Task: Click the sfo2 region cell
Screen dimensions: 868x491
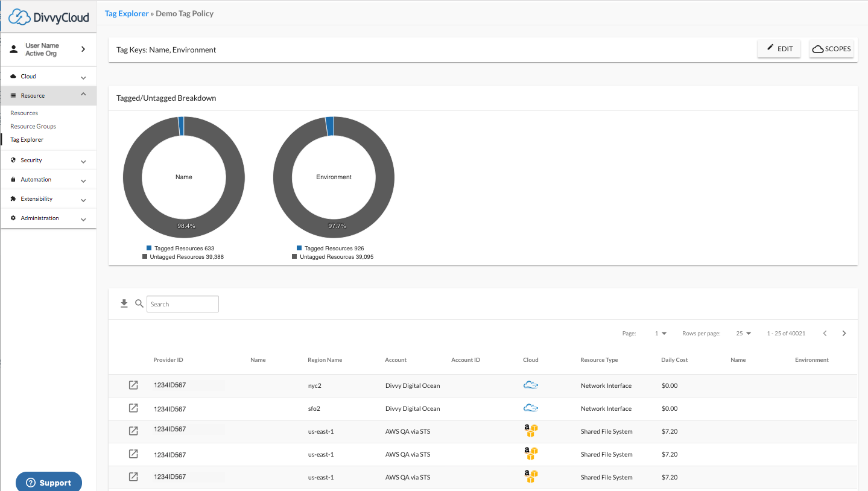Action: click(314, 408)
